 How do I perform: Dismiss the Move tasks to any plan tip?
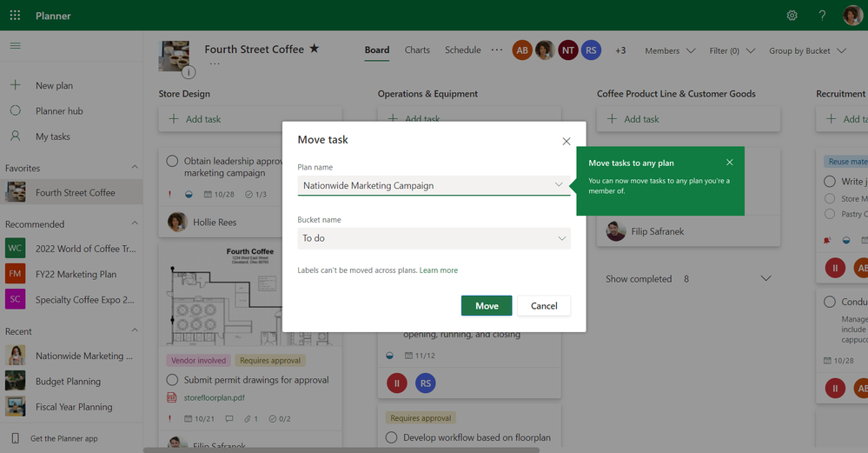pyautogui.click(x=730, y=163)
